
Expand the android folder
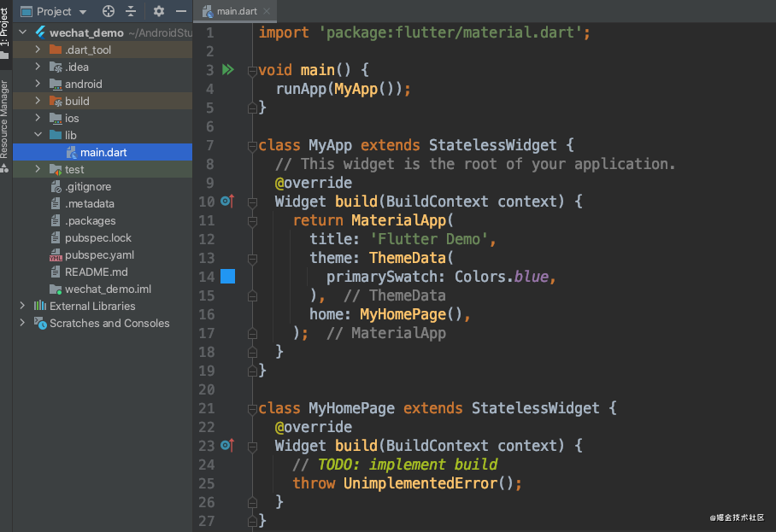(38, 84)
